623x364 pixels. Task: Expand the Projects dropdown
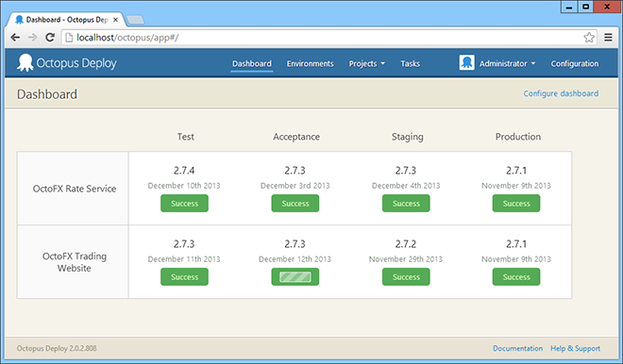point(367,63)
